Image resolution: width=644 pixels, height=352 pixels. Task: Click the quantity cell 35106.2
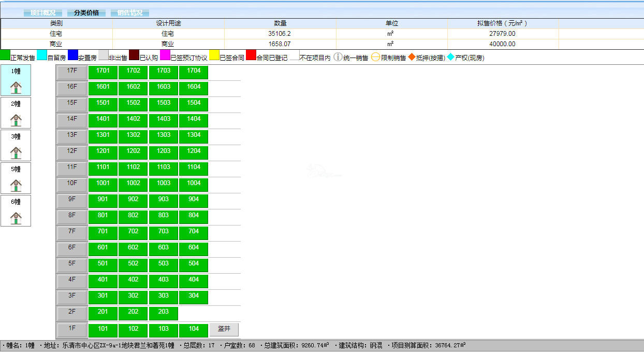280,34
